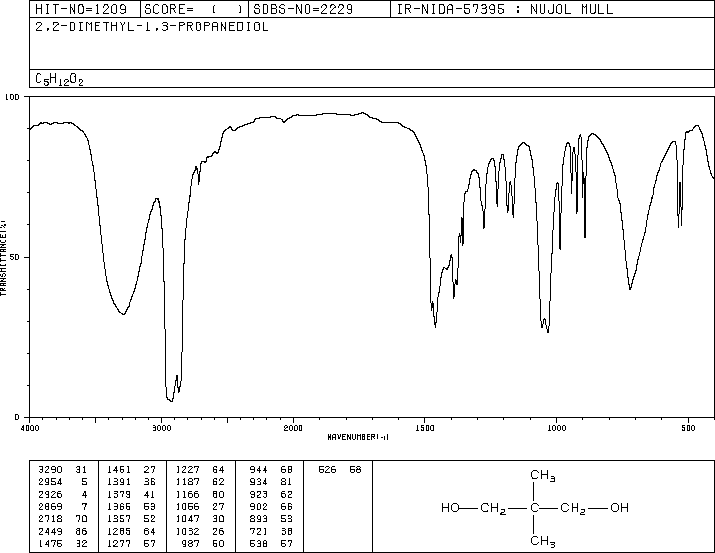Select IR-NIDA-57395 : NUJOL MULL label
The image size is (715, 553).
pos(505,9)
